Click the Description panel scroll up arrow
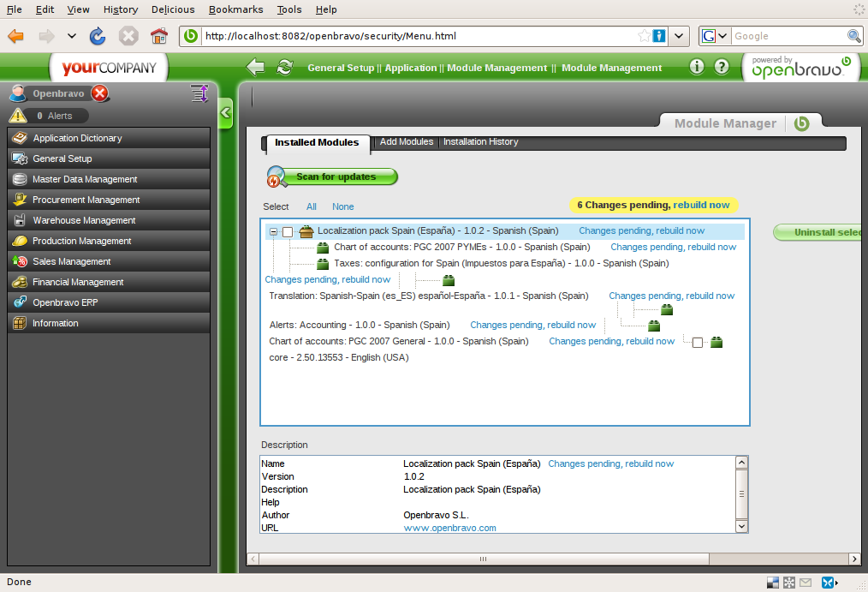The height and width of the screenshot is (592, 868). coord(741,463)
